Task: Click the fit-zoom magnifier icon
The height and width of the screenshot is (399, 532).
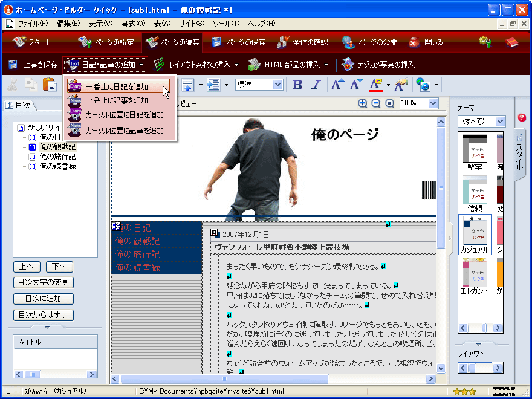Action: click(x=390, y=103)
